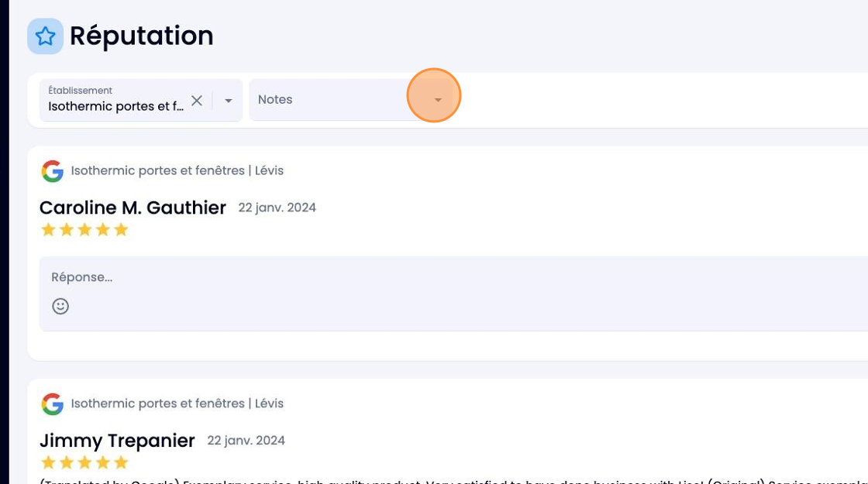
Task: Click the blue star Réputation icon
Action: pos(46,36)
